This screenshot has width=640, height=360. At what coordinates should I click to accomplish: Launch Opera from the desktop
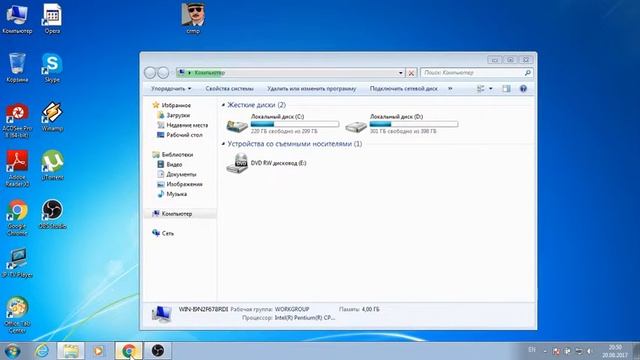point(52,18)
